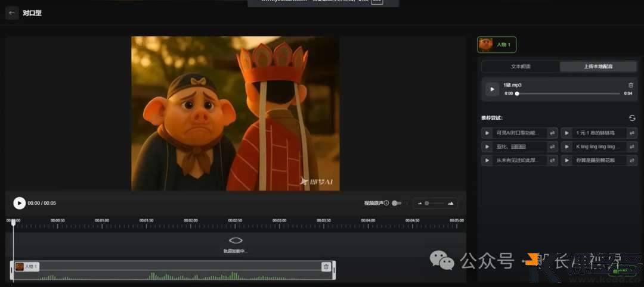Click the 00:04:00 timeline ruler mark
The height and width of the screenshot is (287, 644).
368,220
